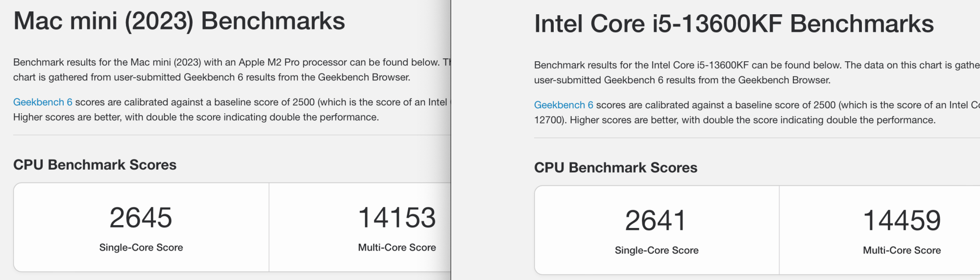
Task: Click the divider between the two pages
Action: point(451,140)
